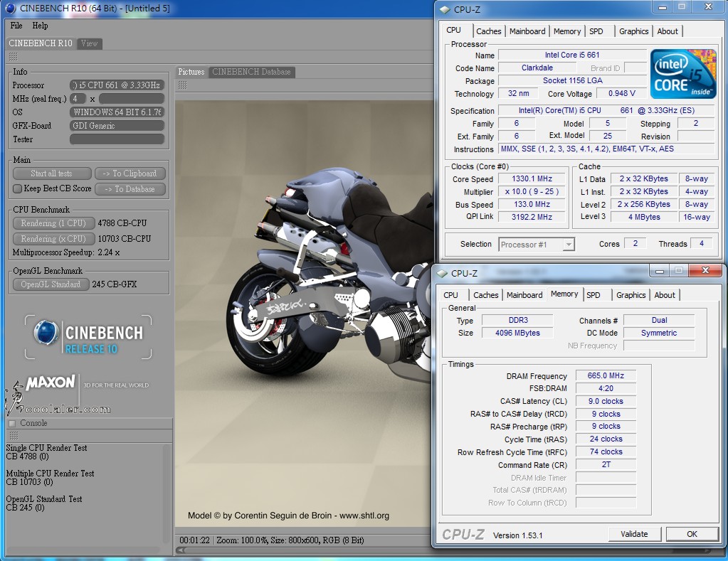Click the Tester input field

coord(117,139)
